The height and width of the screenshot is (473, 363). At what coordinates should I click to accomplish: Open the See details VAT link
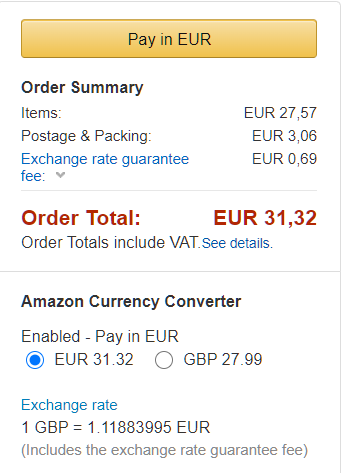tap(237, 243)
